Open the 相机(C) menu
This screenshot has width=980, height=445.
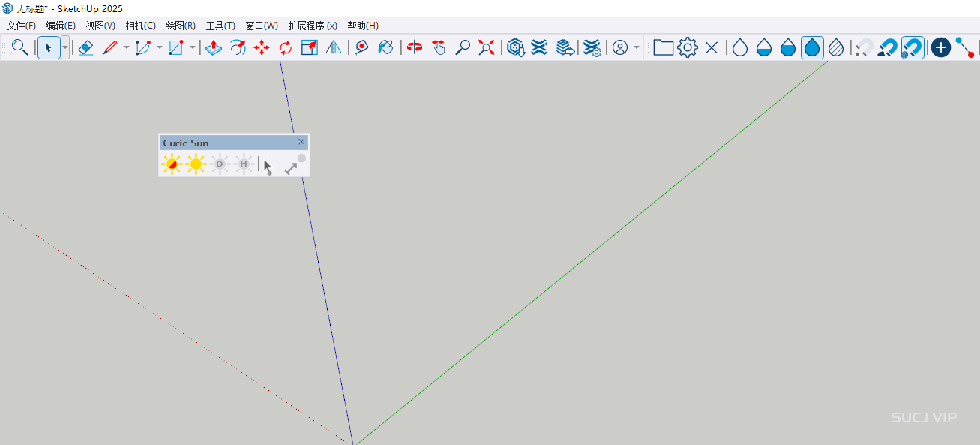click(141, 26)
